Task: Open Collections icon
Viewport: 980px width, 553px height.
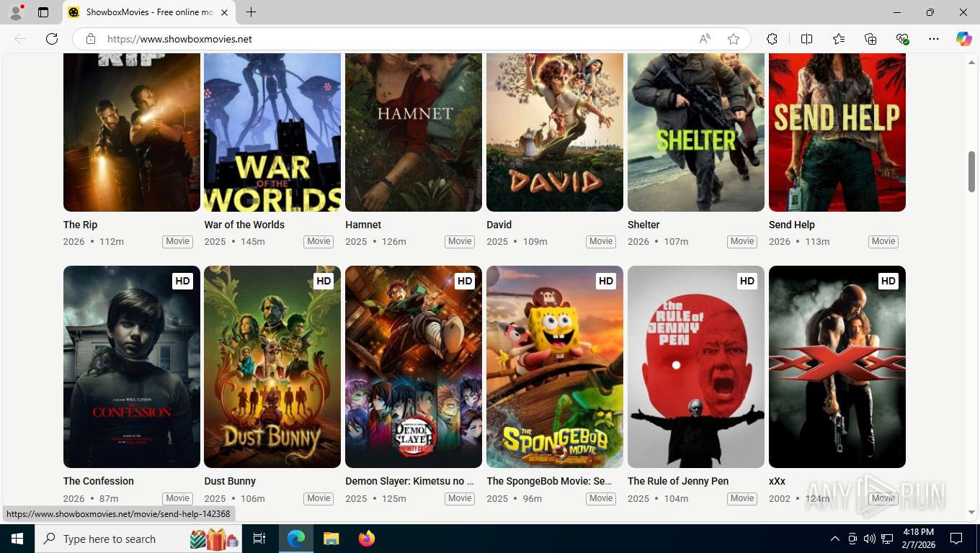Action: [870, 39]
